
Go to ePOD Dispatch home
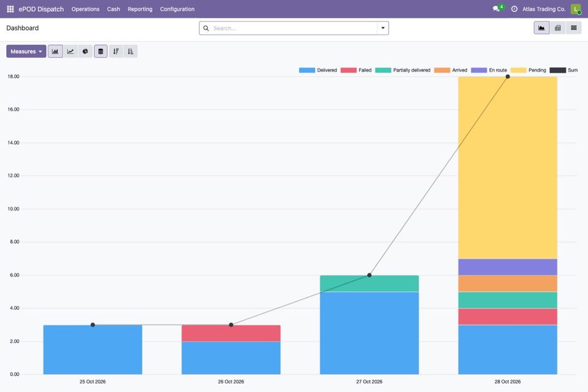[41, 9]
